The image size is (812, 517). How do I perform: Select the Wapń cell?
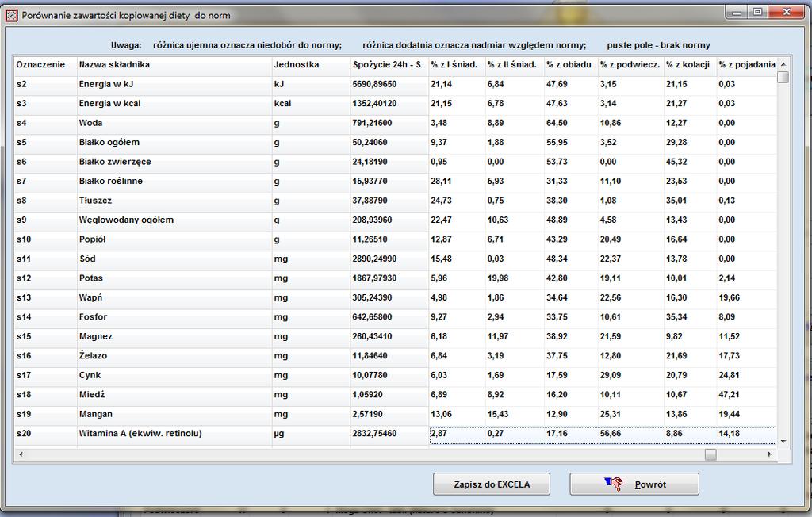174,298
